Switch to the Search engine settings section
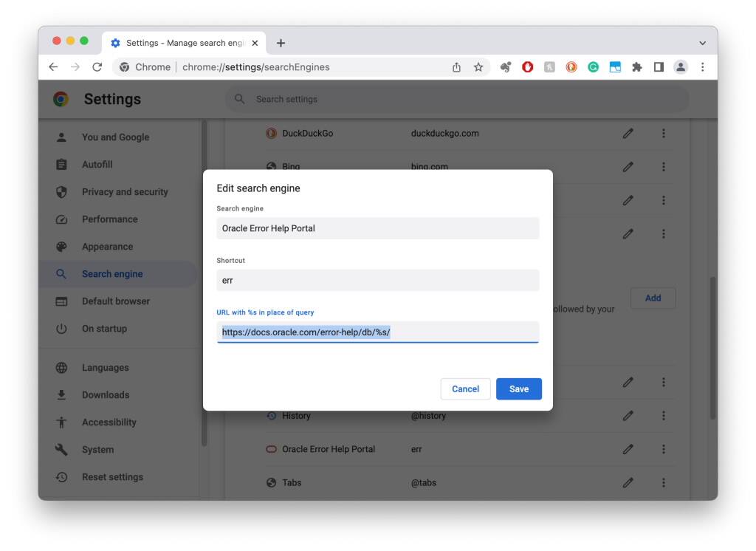The image size is (756, 551). (112, 273)
